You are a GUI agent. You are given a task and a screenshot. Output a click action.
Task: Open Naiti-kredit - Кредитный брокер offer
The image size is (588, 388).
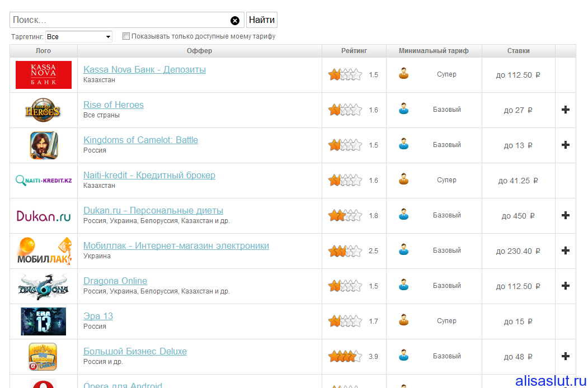(149, 175)
